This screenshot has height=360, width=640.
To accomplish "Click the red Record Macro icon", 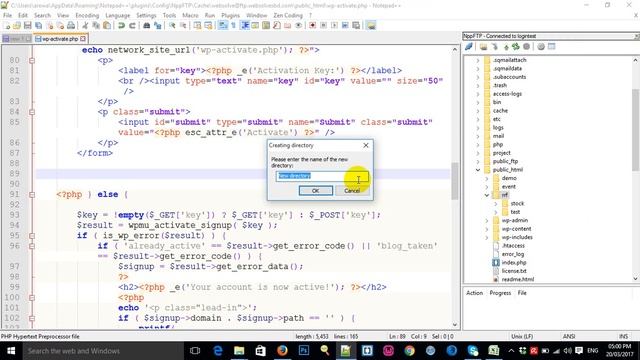I will [x=312, y=25].
